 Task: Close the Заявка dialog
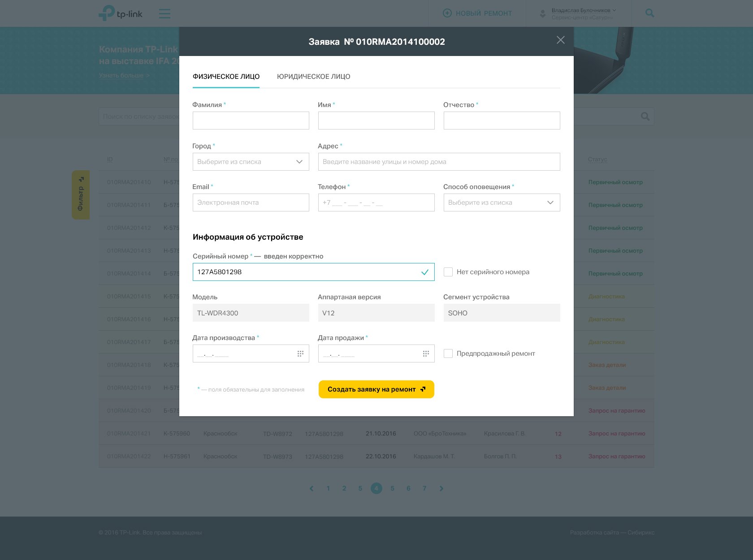pos(561,40)
